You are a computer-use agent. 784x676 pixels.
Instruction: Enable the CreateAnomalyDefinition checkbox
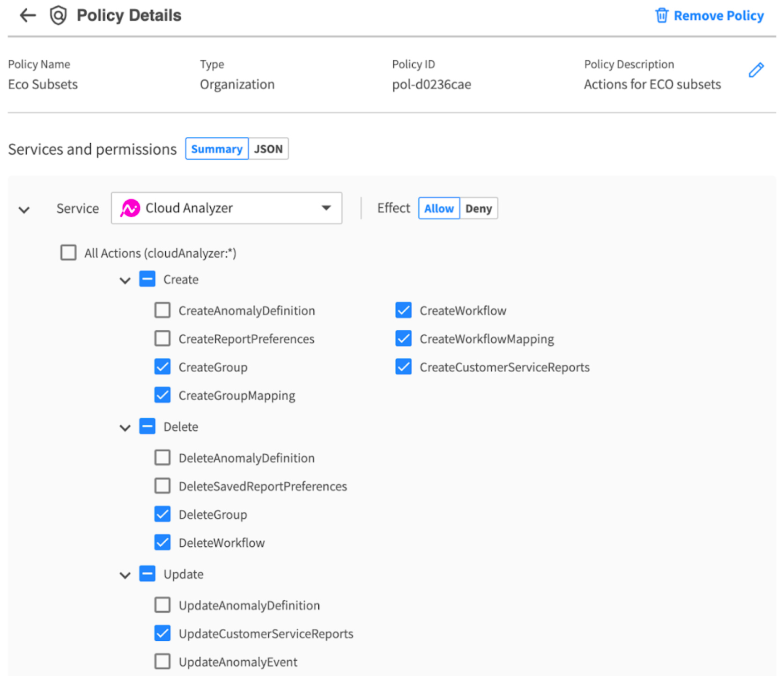coord(163,310)
